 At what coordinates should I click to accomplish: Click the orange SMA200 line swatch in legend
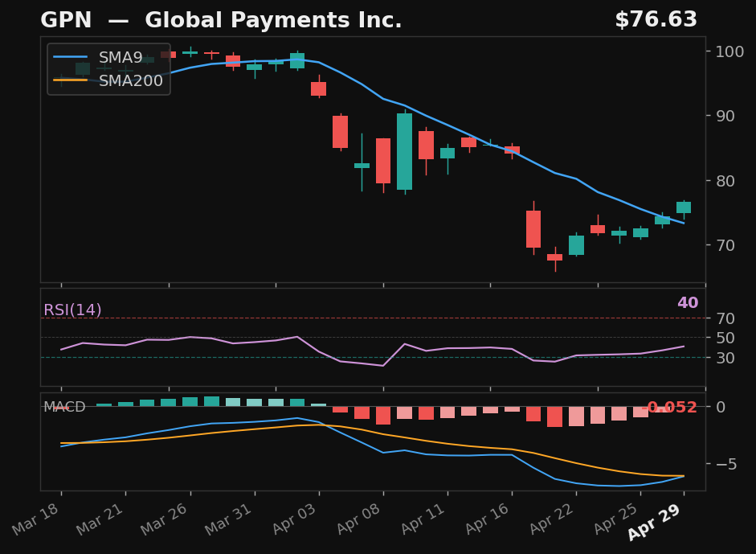[71, 80]
